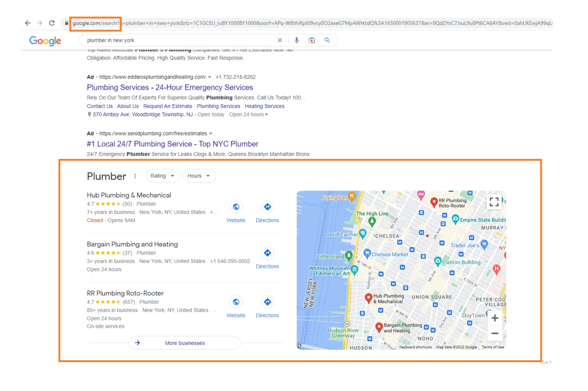Open Plumbing Services - 24-Hour Emergency Services ad
Screen dimensions: 588x391
170,88
